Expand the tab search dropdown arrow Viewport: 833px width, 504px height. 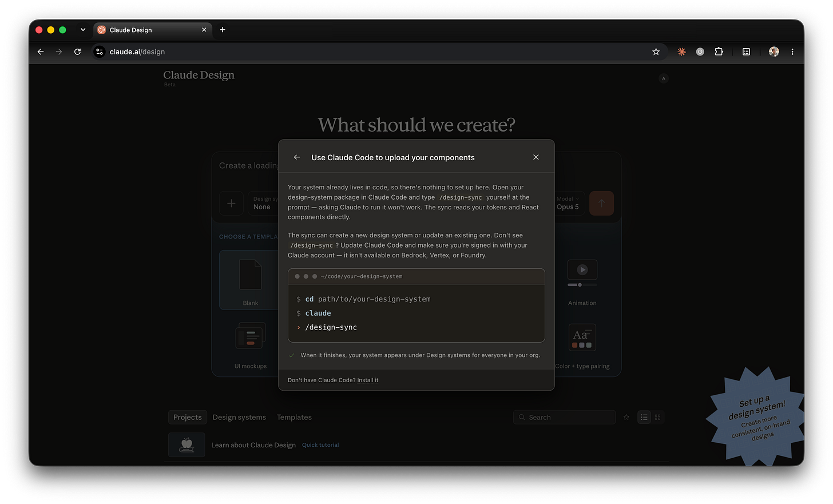(x=83, y=30)
